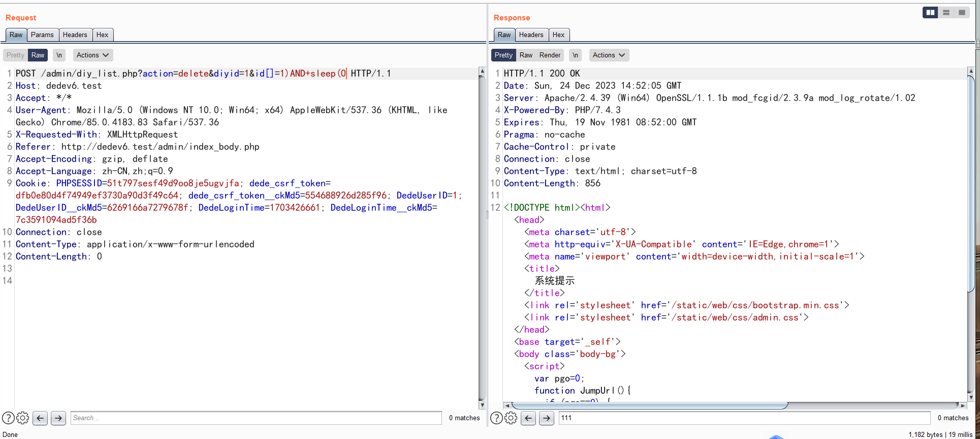Select Pretty view in Response panel
Image resolution: width=980 pixels, height=439 pixels.
coord(503,55)
